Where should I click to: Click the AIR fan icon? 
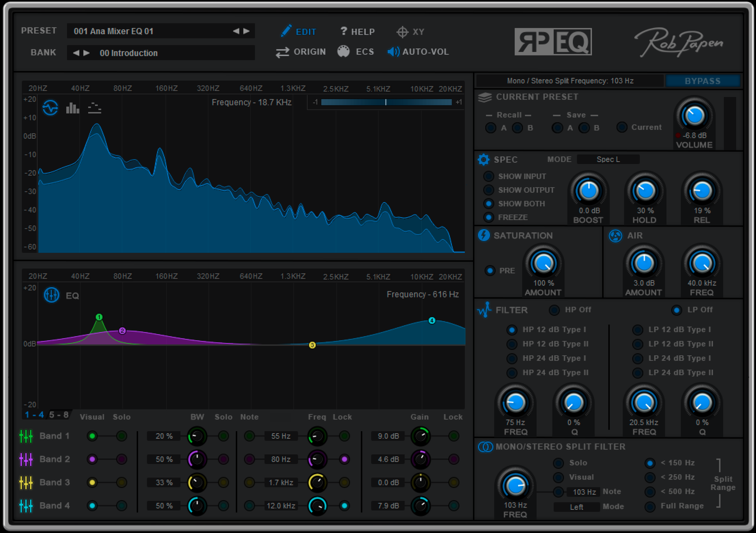click(615, 236)
